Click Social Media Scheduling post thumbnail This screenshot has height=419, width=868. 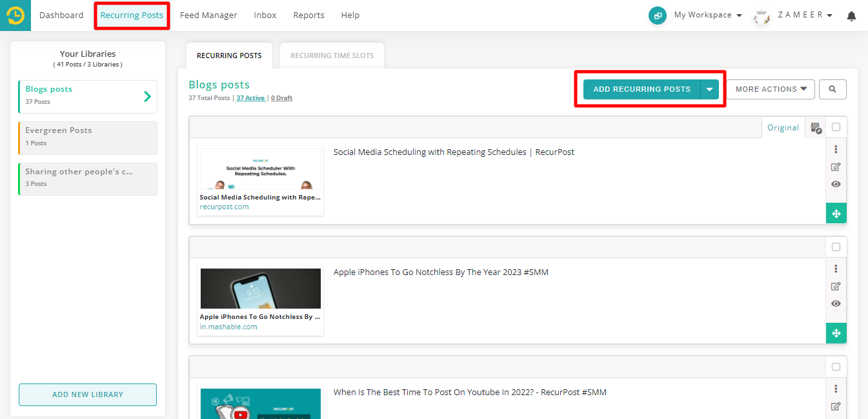click(x=261, y=170)
